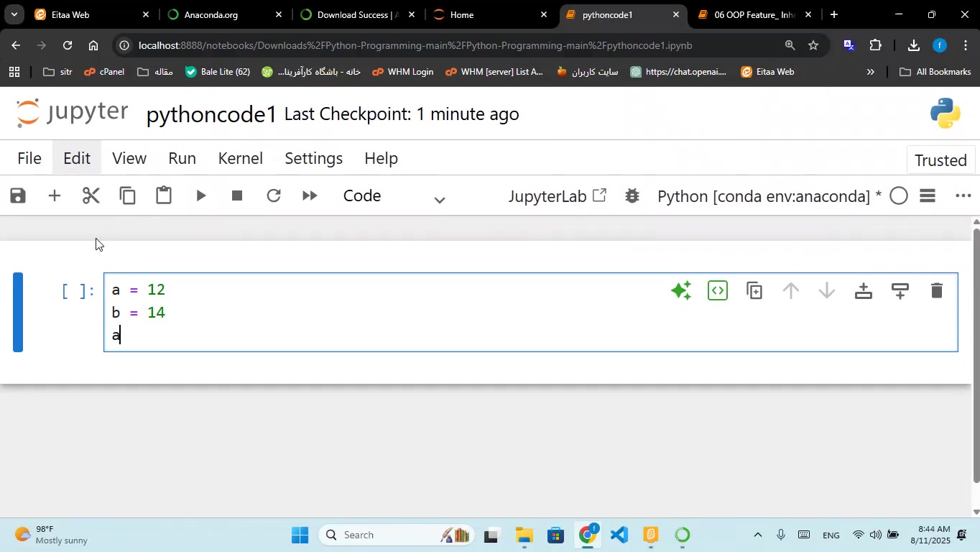Click inside the code cell editor
This screenshot has height=552, width=980.
click(x=530, y=312)
